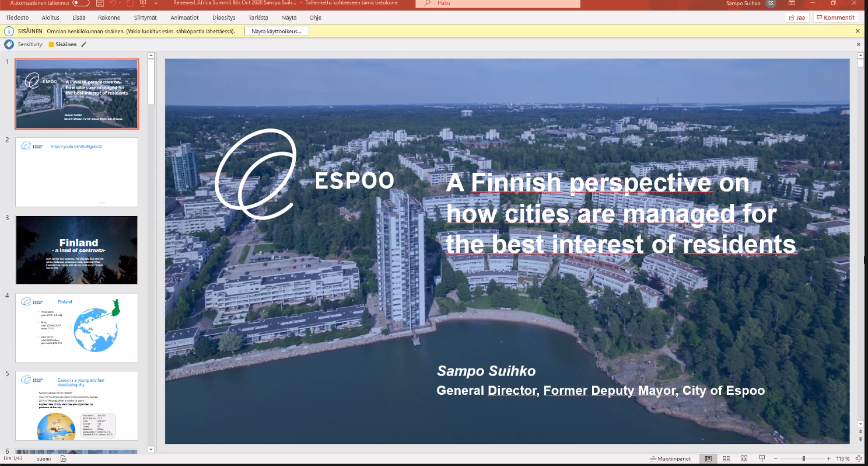Image resolution: width=868 pixels, height=466 pixels.
Task: Open the Siirtymät tab
Action: click(146, 18)
